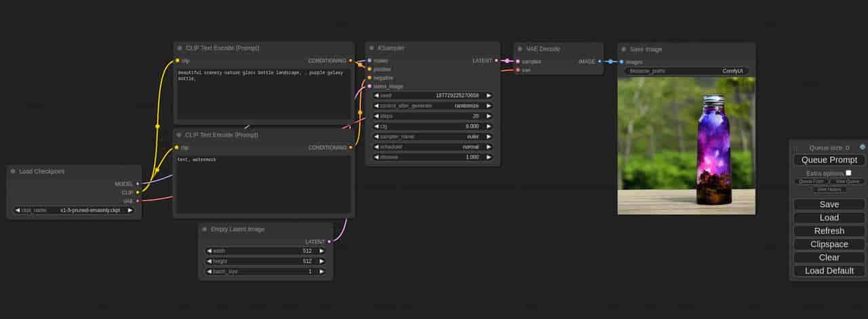Screen dimensions: 868x319
Task: Click the VAE Decode samples input socket
Action: click(x=518, y=61)
